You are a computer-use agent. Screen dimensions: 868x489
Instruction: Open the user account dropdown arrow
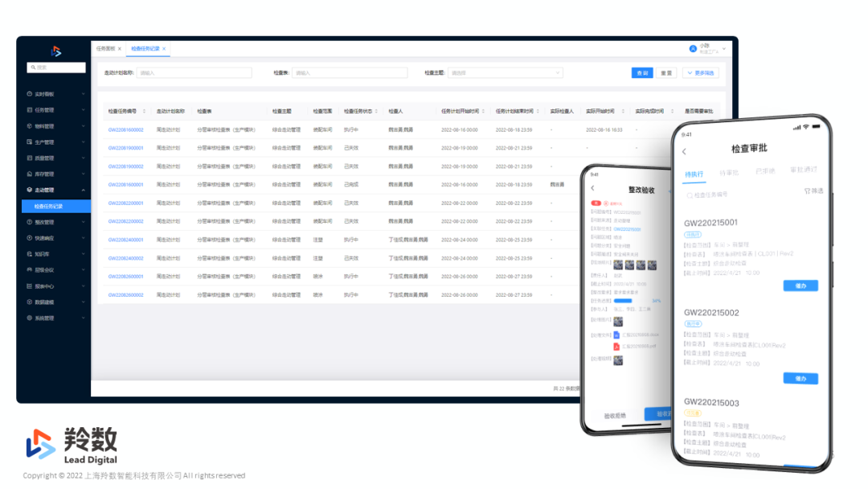723,49
